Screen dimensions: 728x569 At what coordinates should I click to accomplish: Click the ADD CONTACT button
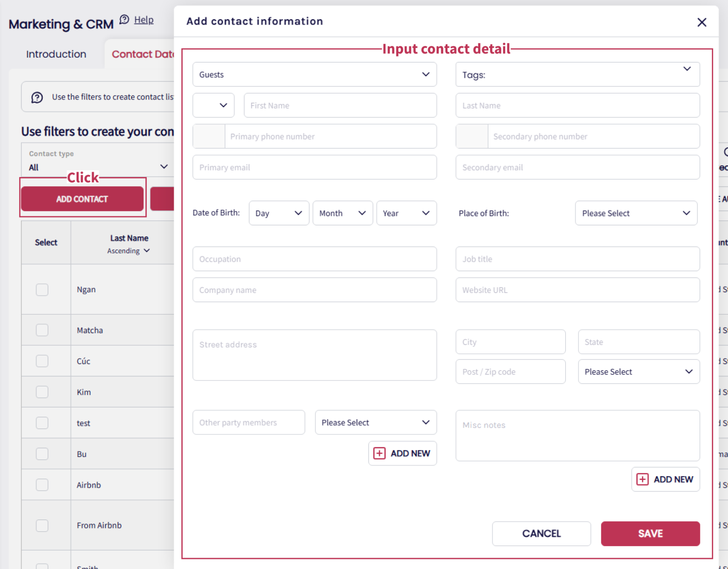[82, 199]
